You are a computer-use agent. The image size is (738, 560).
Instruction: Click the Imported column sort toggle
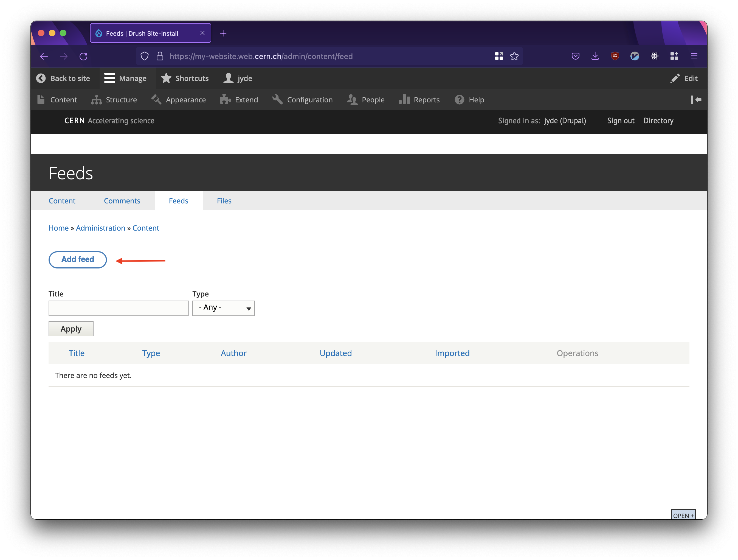pos(452,352)
